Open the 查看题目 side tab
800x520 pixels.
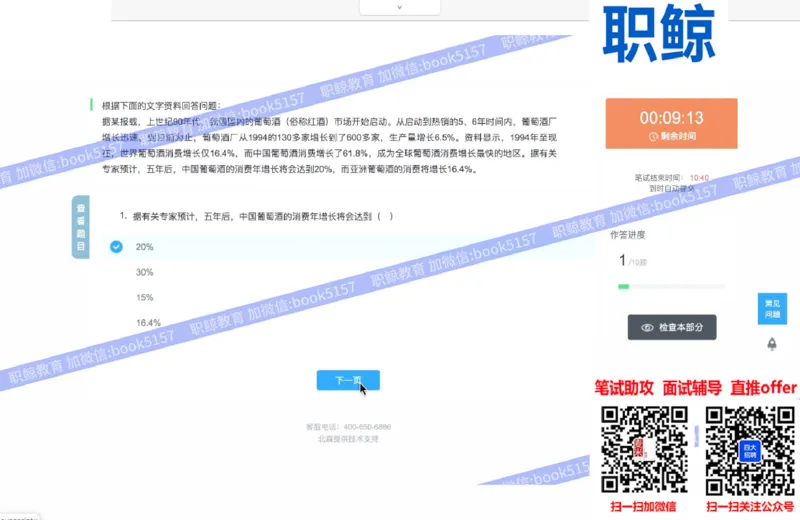[x=81, y=227]
